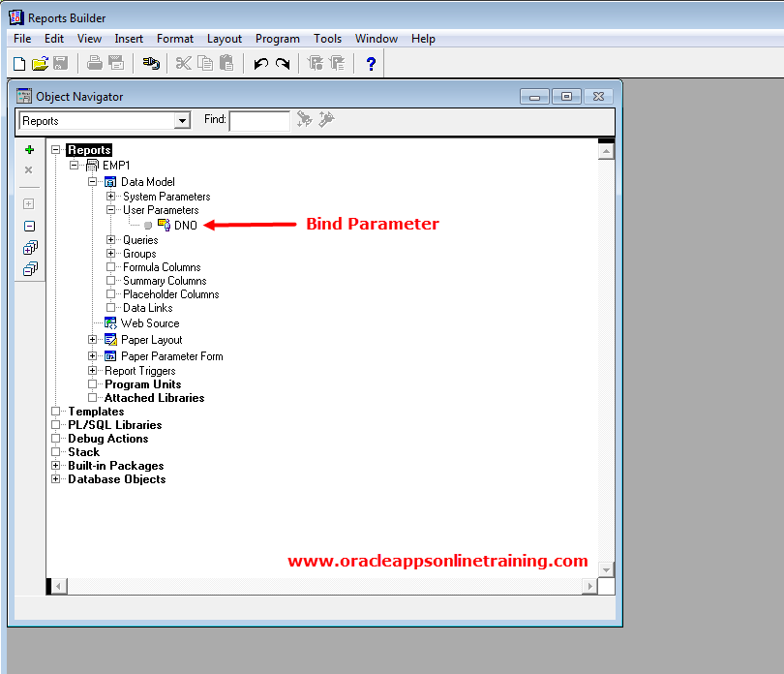Select the Debug Actions tree item
The image size is (784, 674).
click(x=108, y=439)
